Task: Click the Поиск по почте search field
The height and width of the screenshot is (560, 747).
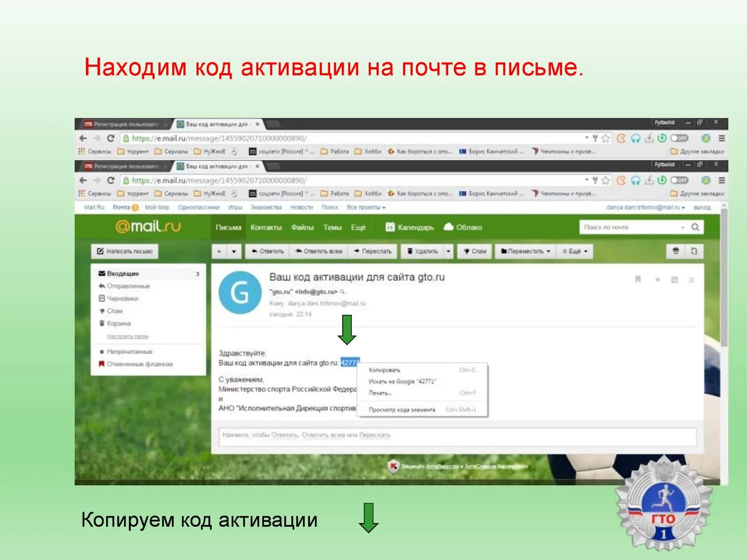Action: 630,227
